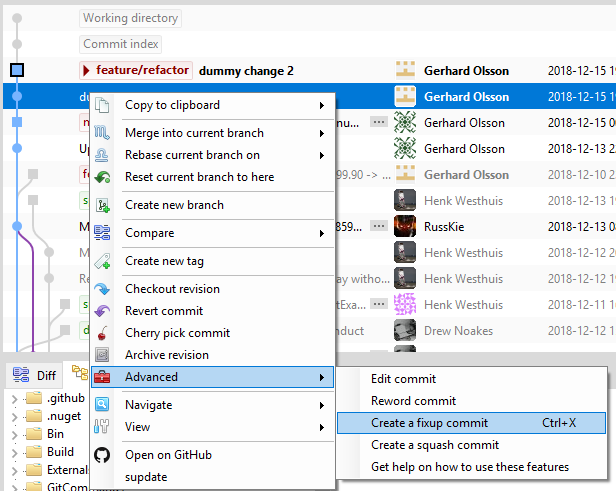This screenshot has width=616, height=491.
Task: Open the Compare submenu arrow
Action: pyautogui.click(x=322, y=233)
